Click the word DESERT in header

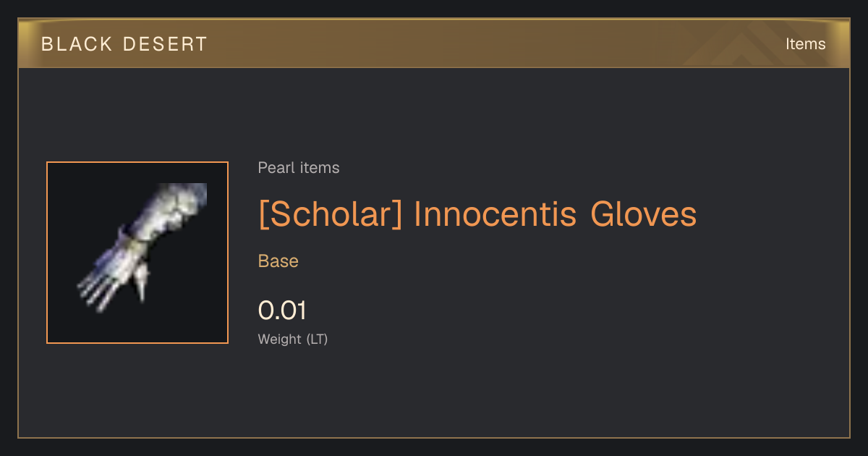click(x=165, y=44)
